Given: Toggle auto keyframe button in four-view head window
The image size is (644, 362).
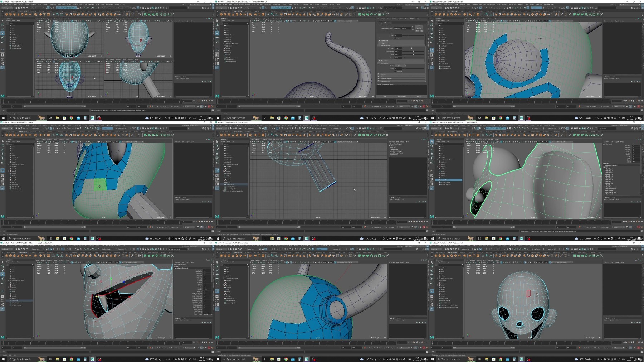Looking at the screenshot, I should pos(209,106).
